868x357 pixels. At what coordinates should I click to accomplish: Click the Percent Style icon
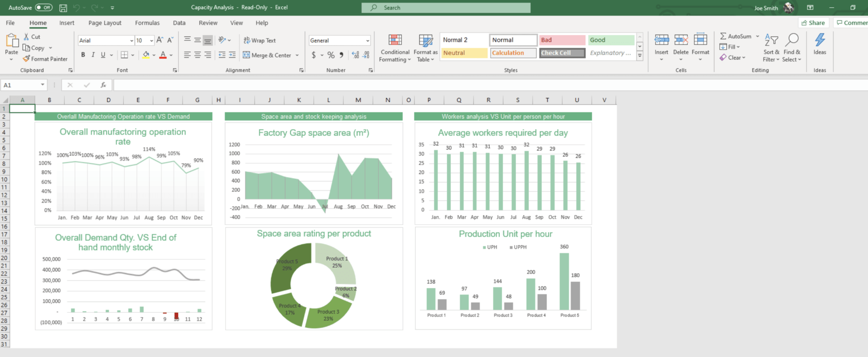click(x=331, y=55)
